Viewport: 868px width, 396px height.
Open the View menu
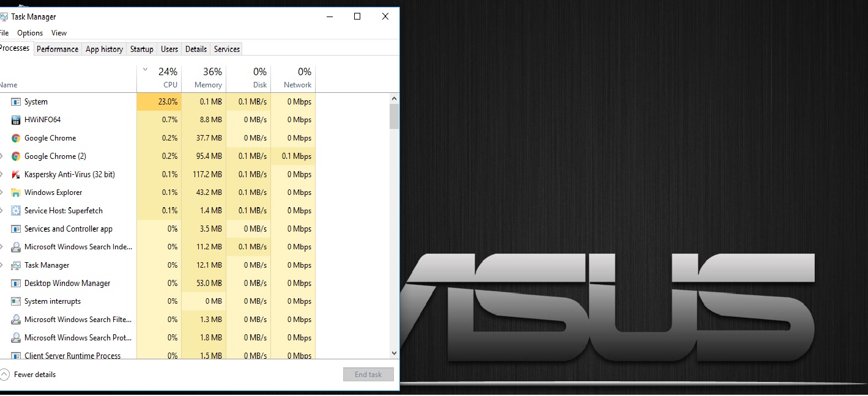point(59,33)
